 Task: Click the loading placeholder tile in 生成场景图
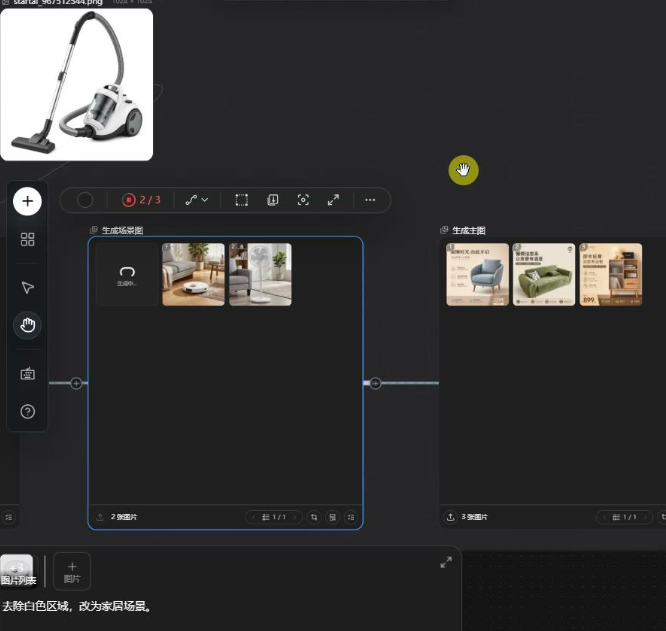127,274
